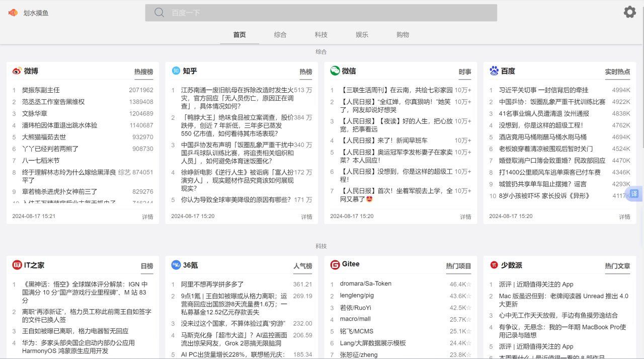Open Gitee project dromara/Sa-Token

pos(366,283)
